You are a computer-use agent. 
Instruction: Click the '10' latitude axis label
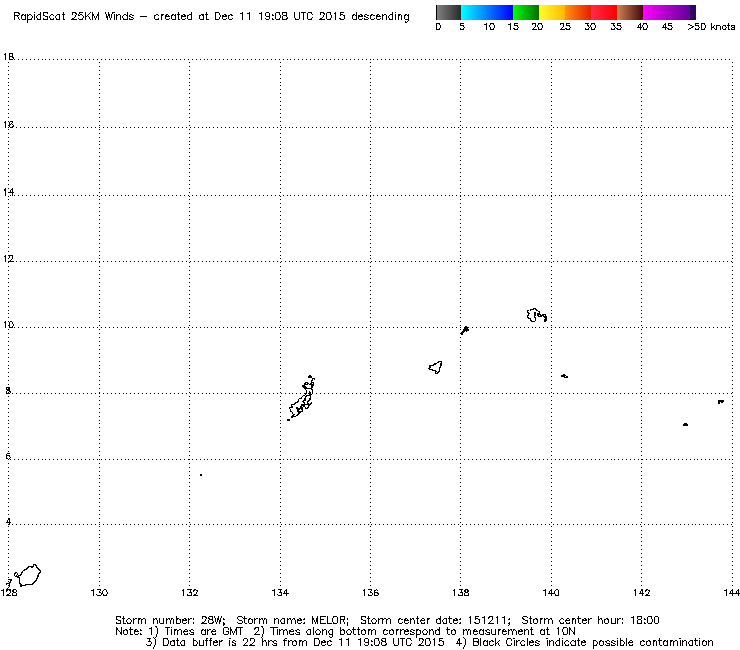(x=9, y=325)
